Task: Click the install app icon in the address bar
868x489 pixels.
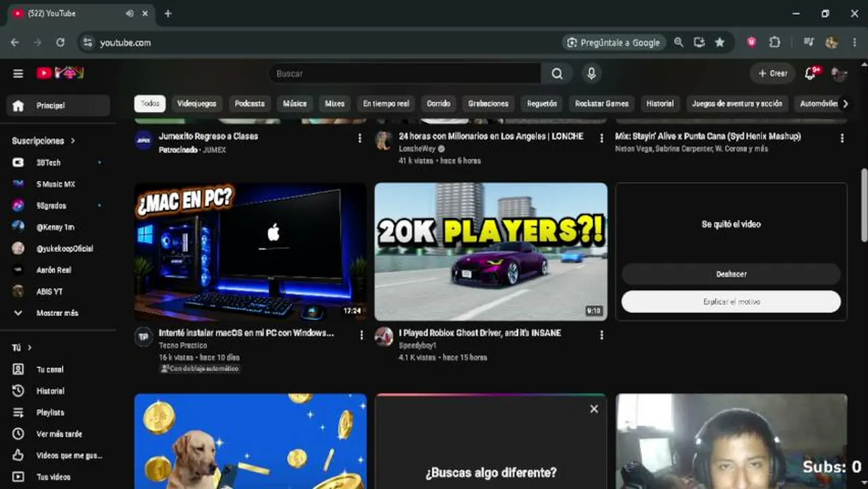Action: point(699,42)
